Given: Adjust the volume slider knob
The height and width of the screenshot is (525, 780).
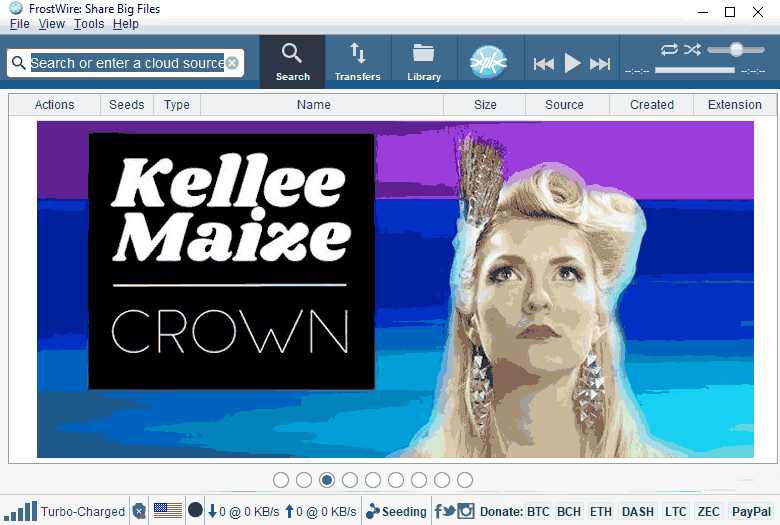Looking at the screenshot, I should click(736, 49).
